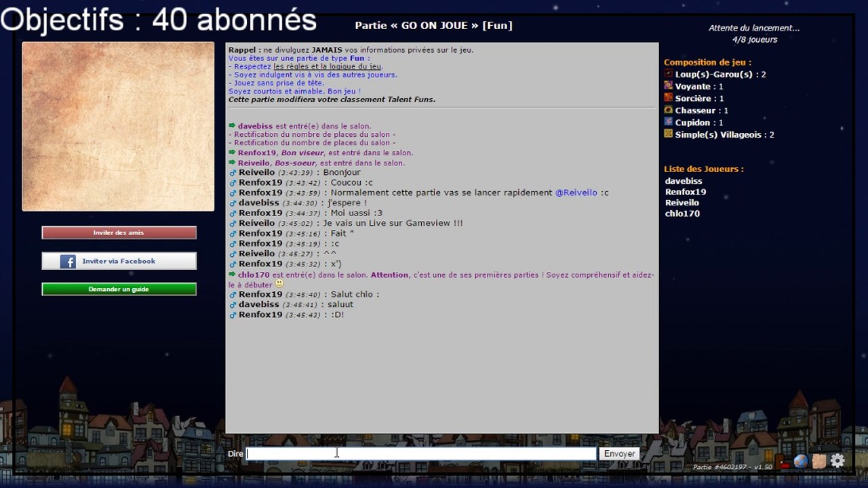868x488 pixels.
Task: Click the gender icon on the 'Coucou :c' message
Action: pyautogui.click(x=233, y=183)
